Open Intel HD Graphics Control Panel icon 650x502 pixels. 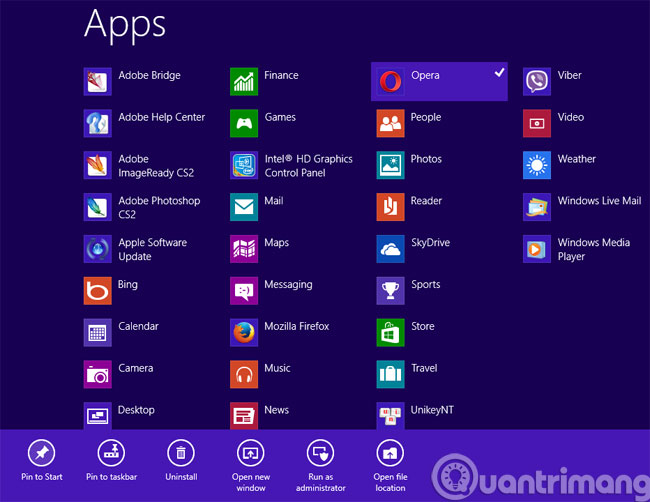click(244, 165)
